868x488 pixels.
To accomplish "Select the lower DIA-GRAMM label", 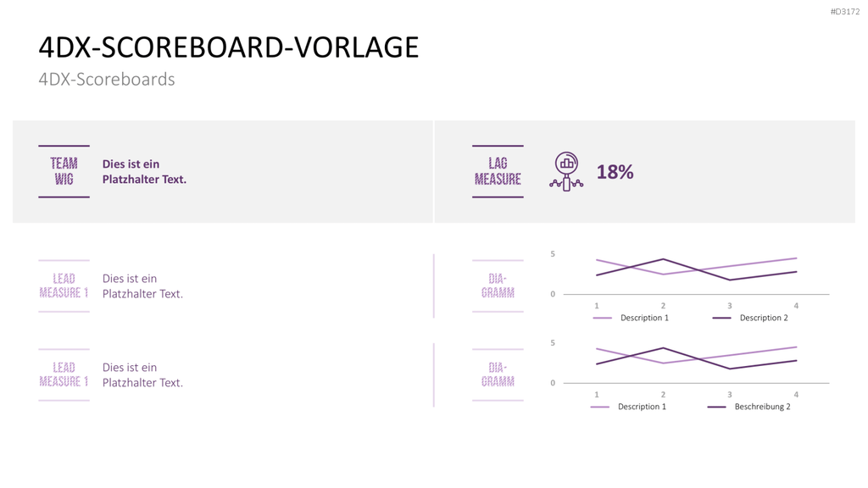I will coord(498,374).
